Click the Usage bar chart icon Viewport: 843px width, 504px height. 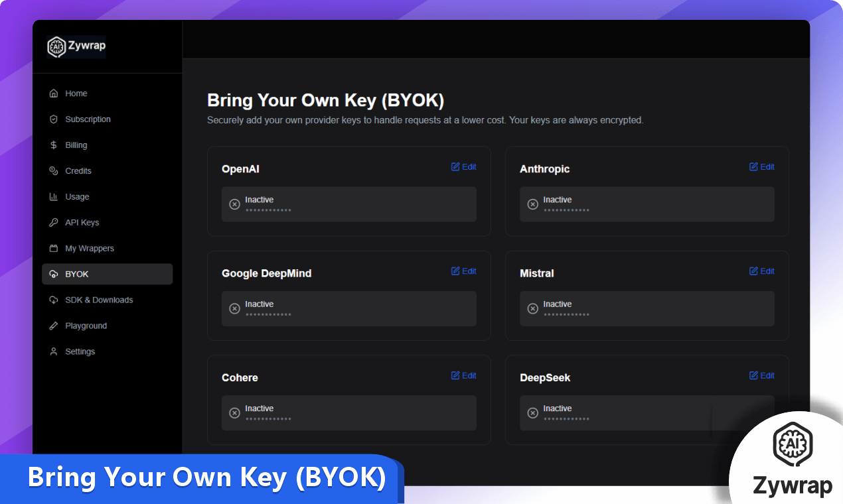click(x=54, y=197)
